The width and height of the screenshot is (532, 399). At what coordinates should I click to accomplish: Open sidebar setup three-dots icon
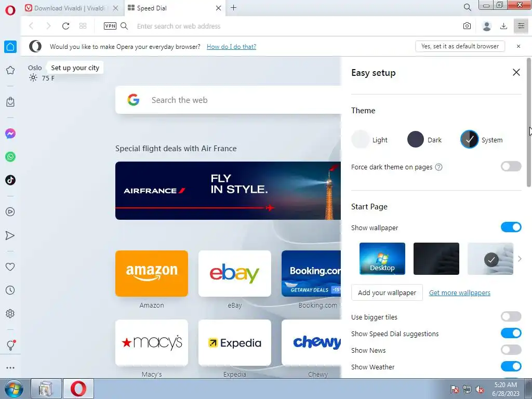tap(10, 368)
